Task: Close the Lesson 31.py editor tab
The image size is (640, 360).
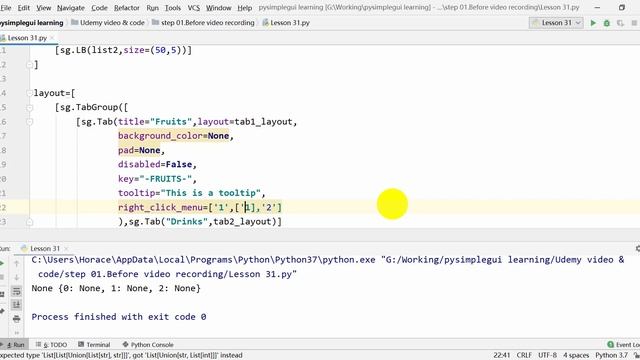Action: pos(52,38)
